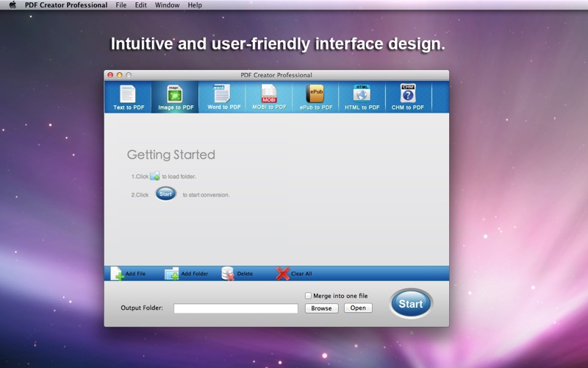Viewport: 588px width, 368px height.
Task: Click Add Folder in bottom toolbar
Action: pos(187,273)
